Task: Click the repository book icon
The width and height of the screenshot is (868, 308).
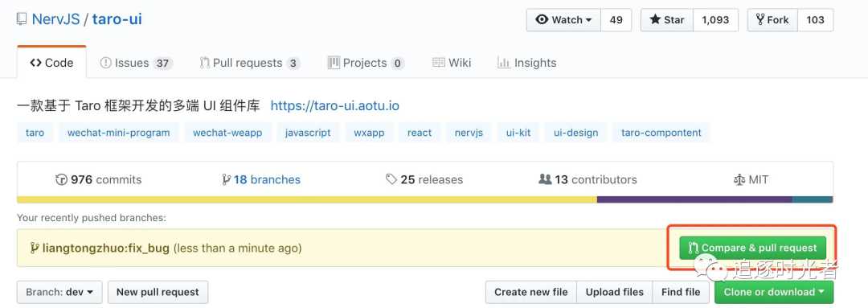Action: pyautogui.click(x=22, y=19)
